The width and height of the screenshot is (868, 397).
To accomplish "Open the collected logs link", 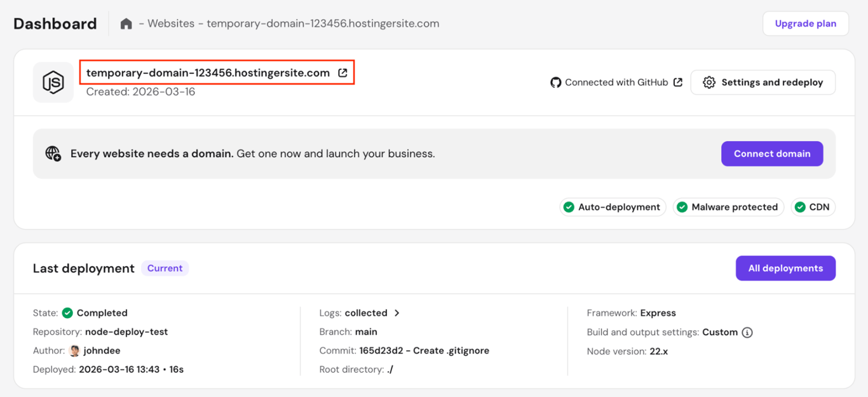I will click(x=366, y=313).
